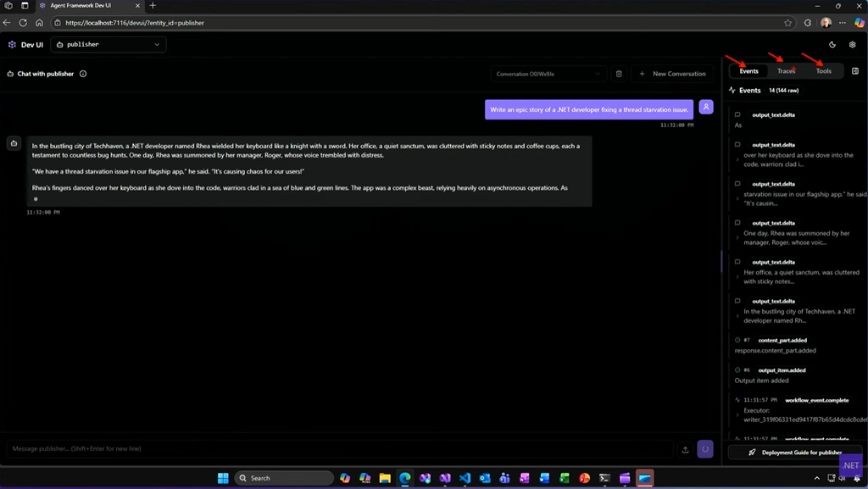Open the Conversation selector dropdown
This screenshot has height=489, width=868.
547,74
